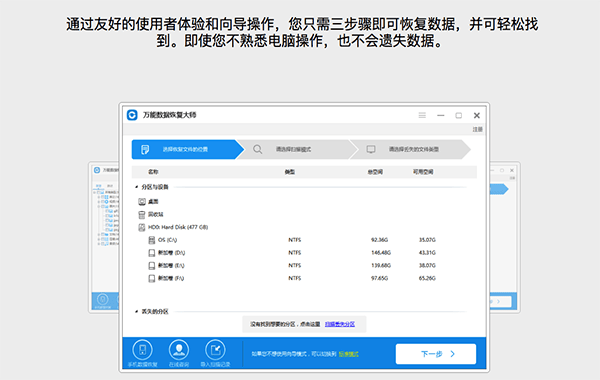This screenshot has width=600, height=380.
Task: Click the round icon in left background window's footer
Action: [x=102, y=299]
